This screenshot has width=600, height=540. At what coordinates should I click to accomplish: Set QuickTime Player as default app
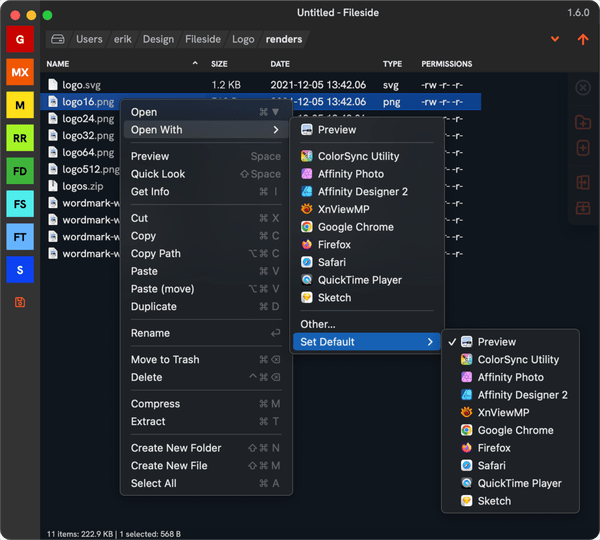point(510,483)
